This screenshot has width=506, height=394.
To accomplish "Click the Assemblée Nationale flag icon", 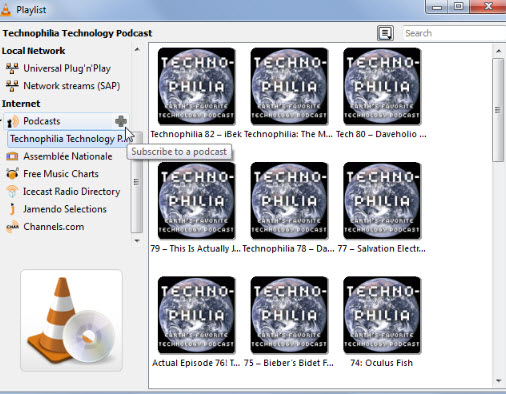I will 12,156.
